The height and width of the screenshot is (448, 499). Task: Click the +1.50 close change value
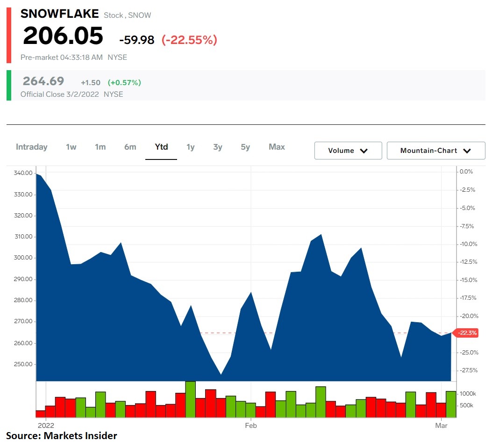(91, 83)
